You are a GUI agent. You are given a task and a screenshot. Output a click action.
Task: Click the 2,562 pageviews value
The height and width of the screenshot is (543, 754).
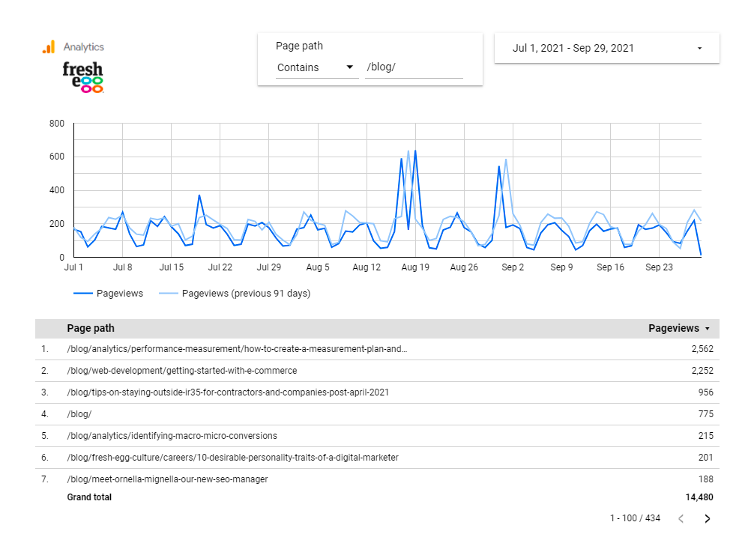pos(703,349)
